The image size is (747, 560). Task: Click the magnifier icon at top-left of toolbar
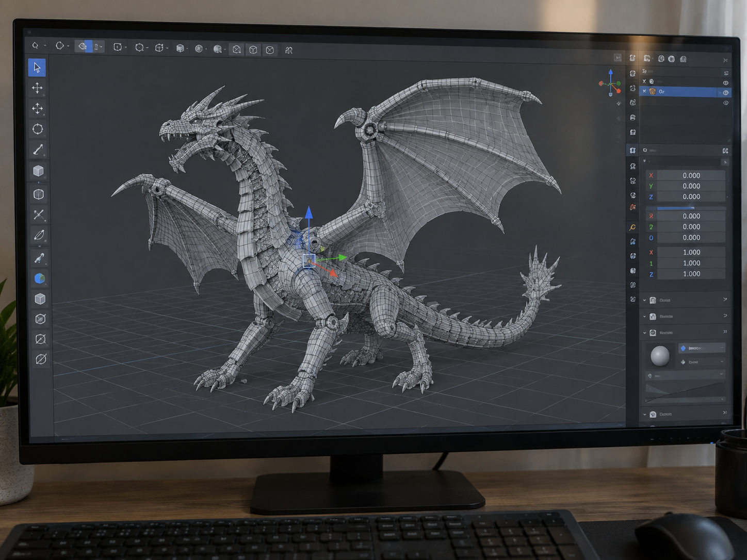(35, 46)
